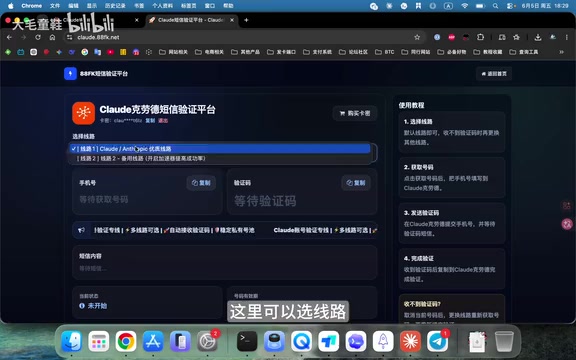Open the BTC bookmarks folder
This screenshot has width=576, height=360.
click(385, 52)
